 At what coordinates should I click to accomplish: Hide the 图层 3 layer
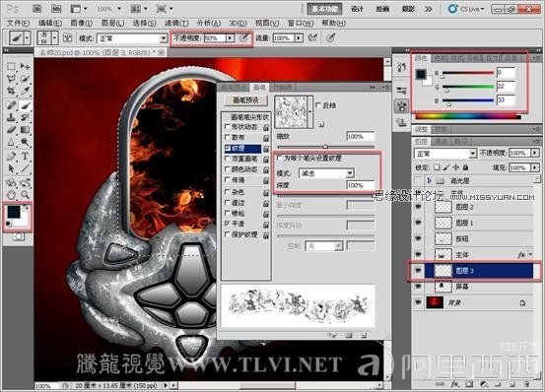coord(418,271)
